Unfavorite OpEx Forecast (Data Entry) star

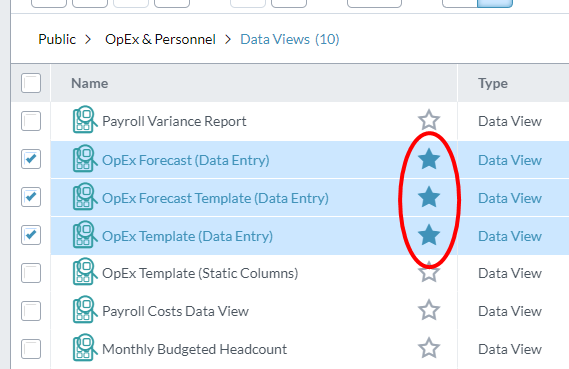[x=429, y=159]
